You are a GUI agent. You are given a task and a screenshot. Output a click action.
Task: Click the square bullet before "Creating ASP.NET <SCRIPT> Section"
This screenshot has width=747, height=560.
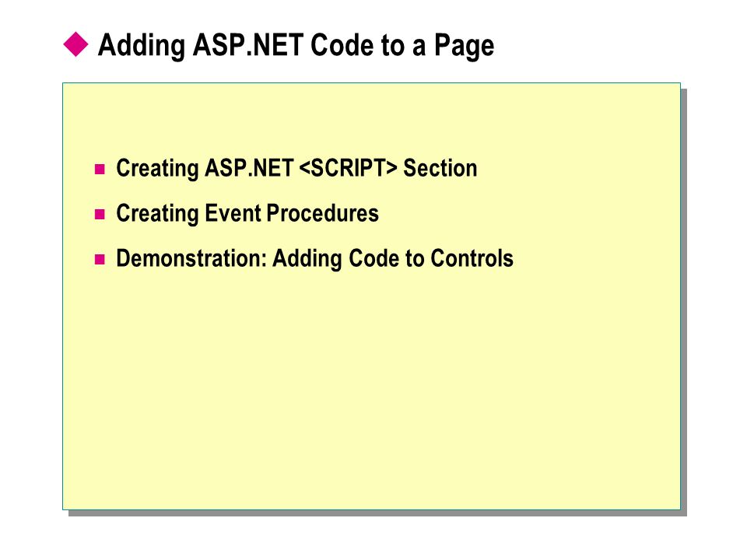click(100, 169)
